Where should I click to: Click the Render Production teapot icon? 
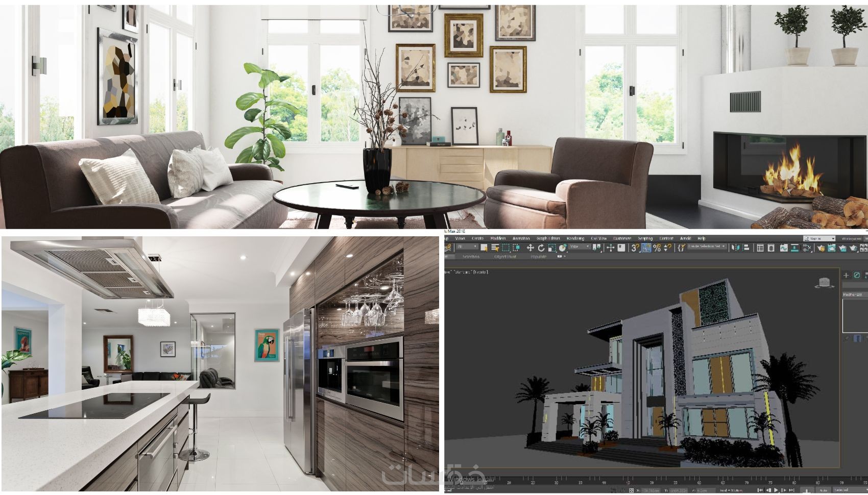pos(842,247)
